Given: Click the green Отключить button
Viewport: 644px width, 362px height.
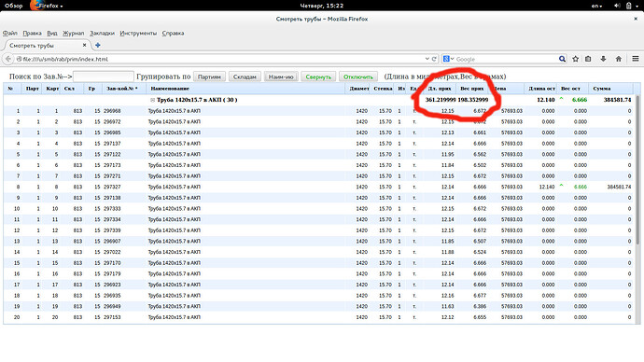Looking at the screenshot, I should click(x=358, y=77).
